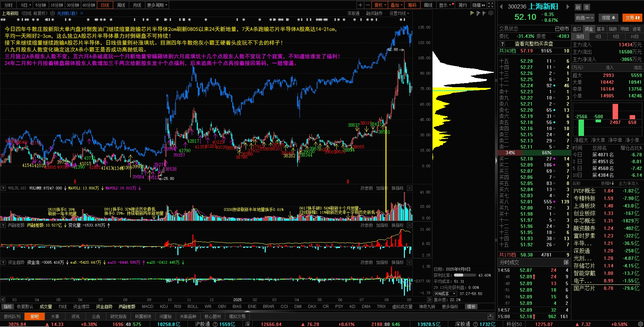
Task: Click 沪股通 help question mark
Action: click(215, 324)
